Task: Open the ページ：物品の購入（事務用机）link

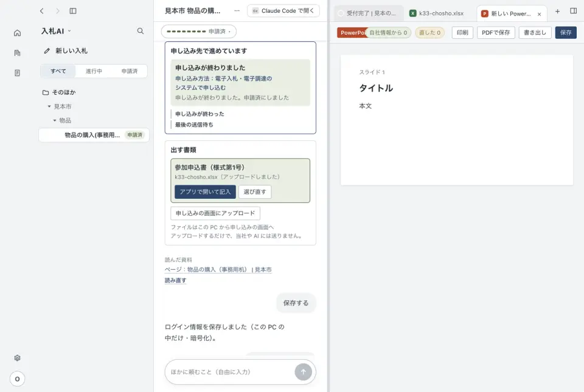Action: coord(218,270)
